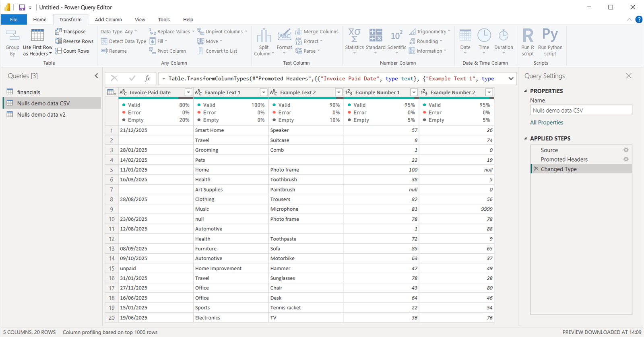Open Source step settings gear
Image resolution: width=644 pixels, height=337 pixels.
tap(626, 150)
